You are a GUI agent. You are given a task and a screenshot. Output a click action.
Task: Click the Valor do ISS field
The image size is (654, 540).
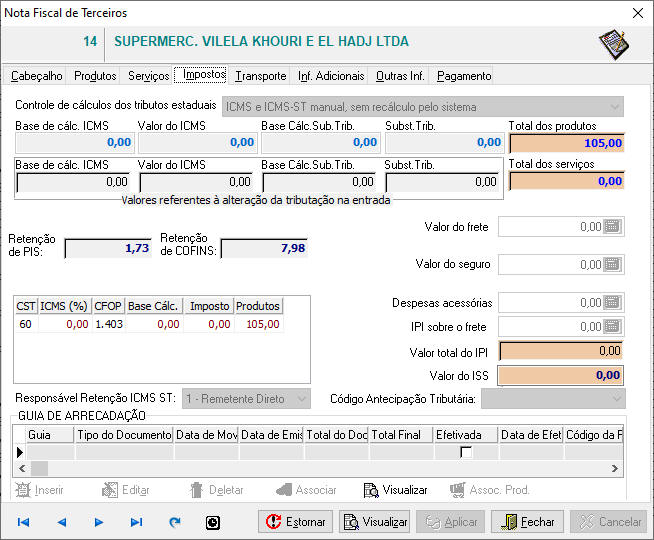tap(561, 375)
